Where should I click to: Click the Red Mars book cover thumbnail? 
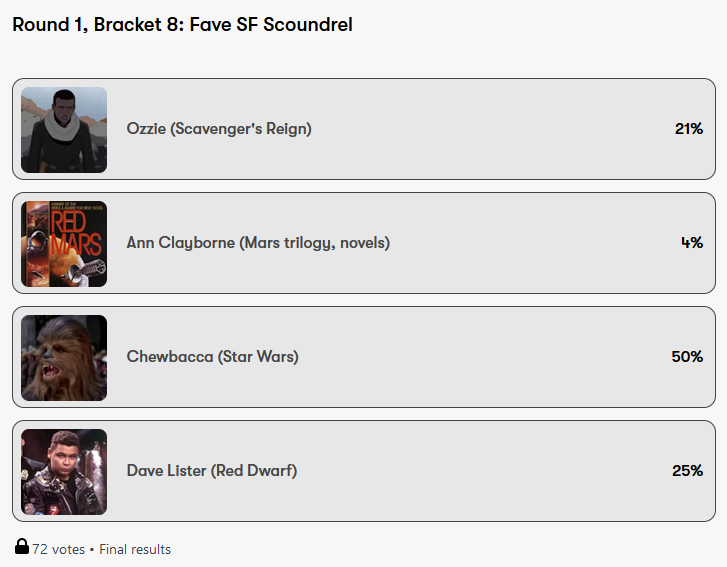pyautogui.click(x=64, y=244)
